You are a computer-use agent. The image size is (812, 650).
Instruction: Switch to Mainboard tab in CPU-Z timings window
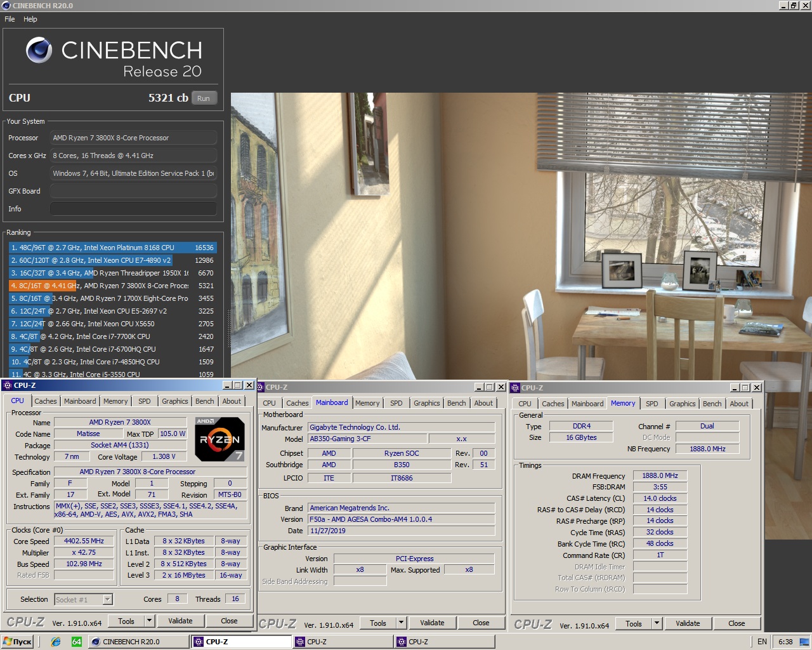pos(587,404)
